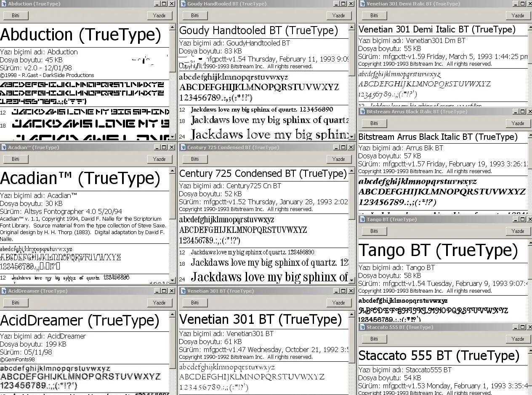Click the font icon in Bitstream Arrus Black Italic title bar

point(362,112)
